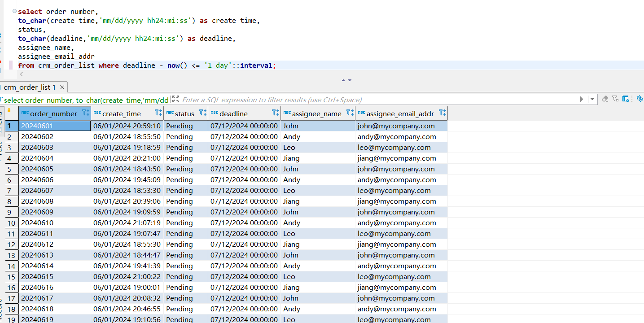The height and width of the screenshot is (323, 644).
Task: Collapse the select statement fold marker
Action: pos(14,11)
